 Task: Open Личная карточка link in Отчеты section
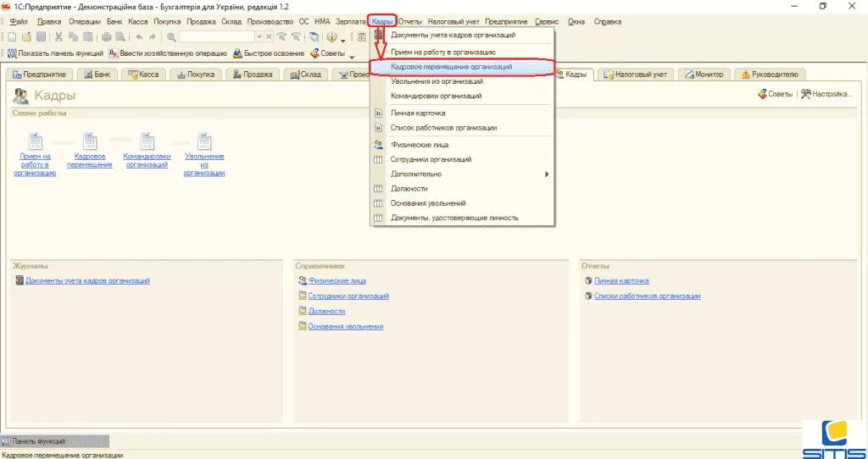coord(621,281)
